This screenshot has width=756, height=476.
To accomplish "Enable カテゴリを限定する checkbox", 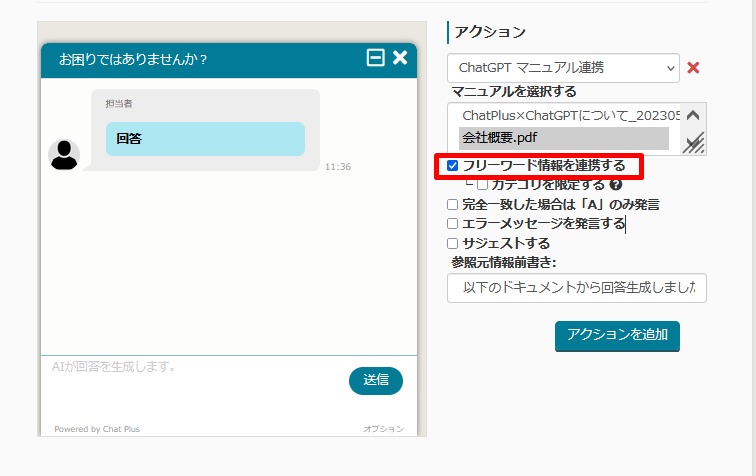I will 482,184.
